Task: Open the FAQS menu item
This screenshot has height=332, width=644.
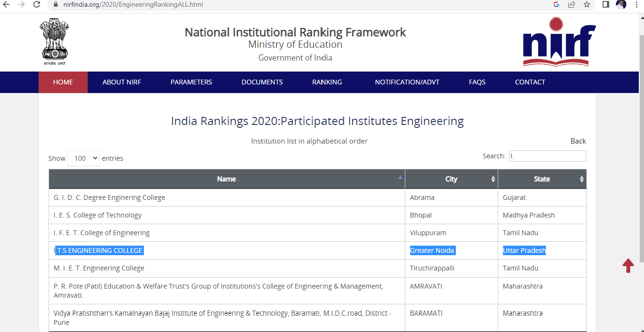Action: [477, 82]
